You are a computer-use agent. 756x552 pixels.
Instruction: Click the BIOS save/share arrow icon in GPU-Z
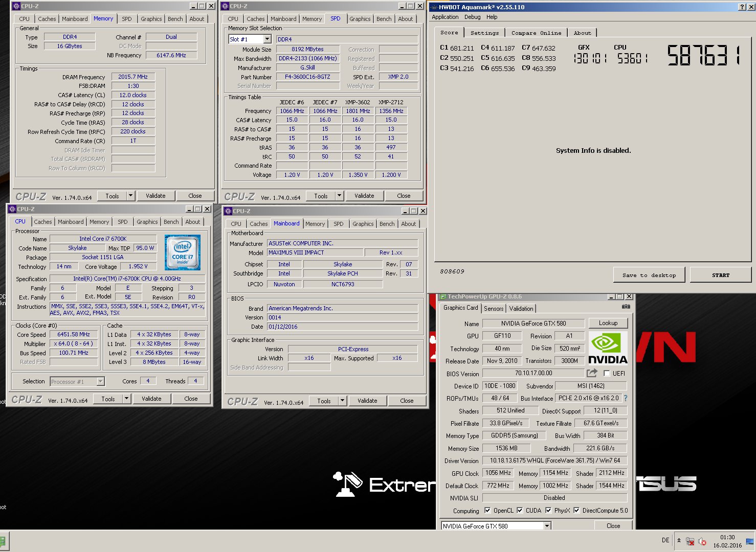592,373
